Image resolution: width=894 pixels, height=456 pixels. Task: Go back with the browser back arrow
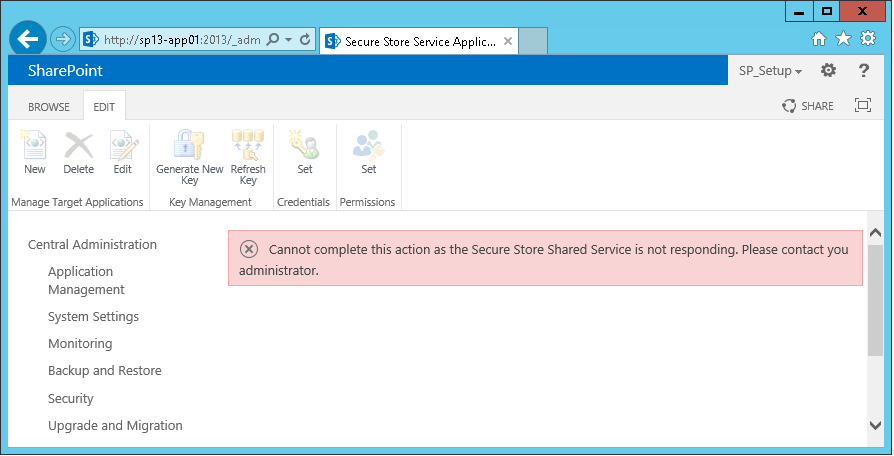point(28,39)
